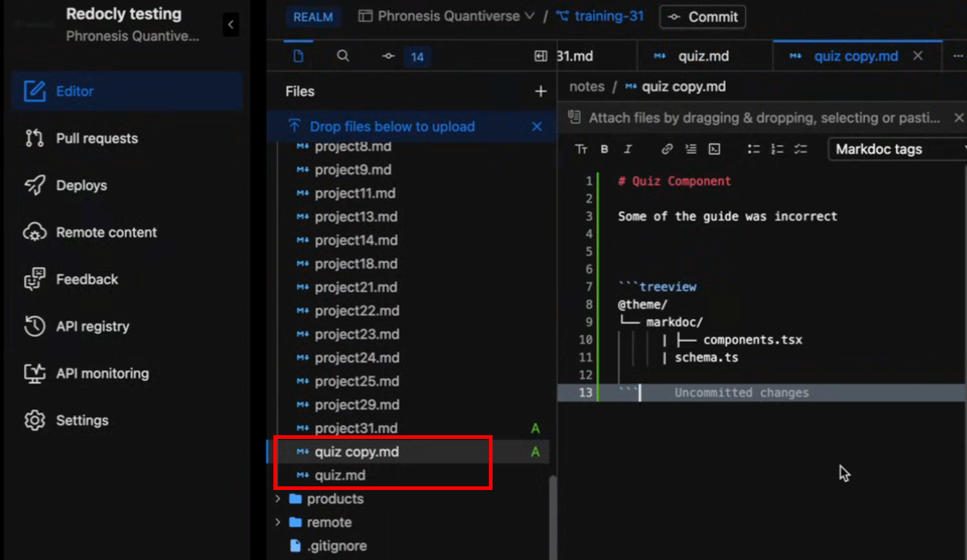Click the components.tsx line in the editor
This screenshot has height=560, width=967.
[x=753, y=340]
